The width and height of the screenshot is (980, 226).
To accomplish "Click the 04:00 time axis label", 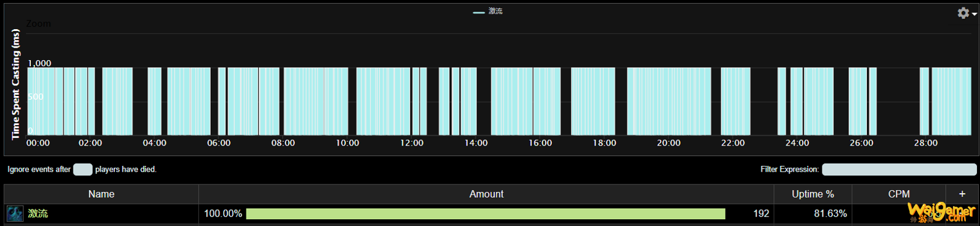I will tap(154, 143).
